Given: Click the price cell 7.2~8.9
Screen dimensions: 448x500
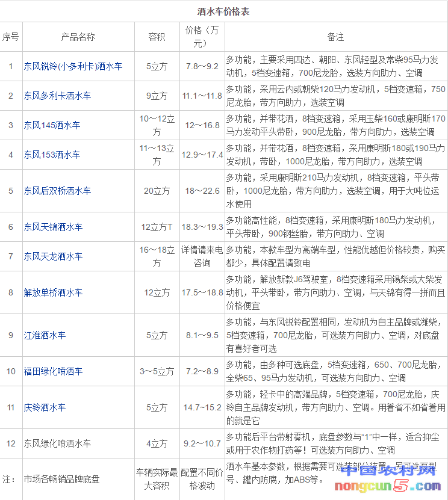Looking at the screenshot, I should tap(202, 371).
